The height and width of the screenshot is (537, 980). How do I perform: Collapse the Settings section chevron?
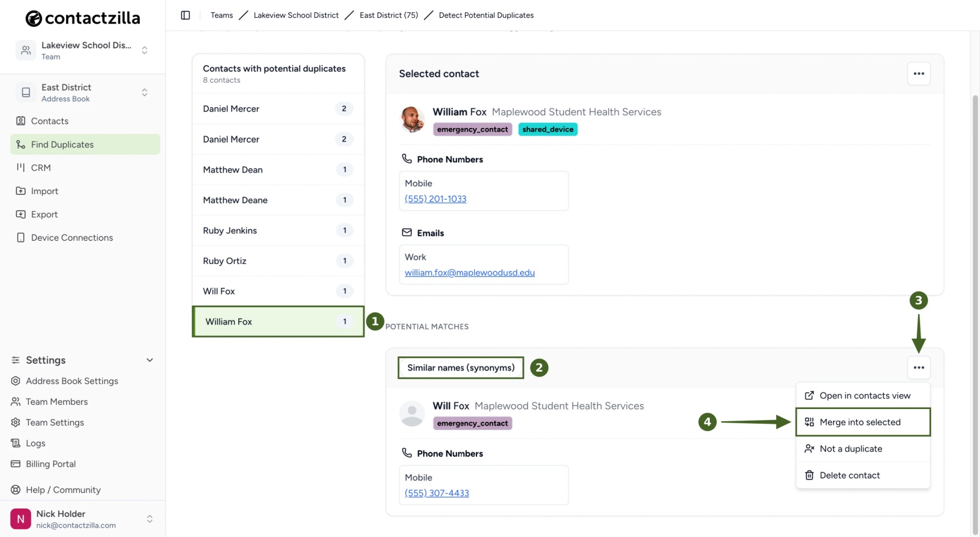click(149, 360)
